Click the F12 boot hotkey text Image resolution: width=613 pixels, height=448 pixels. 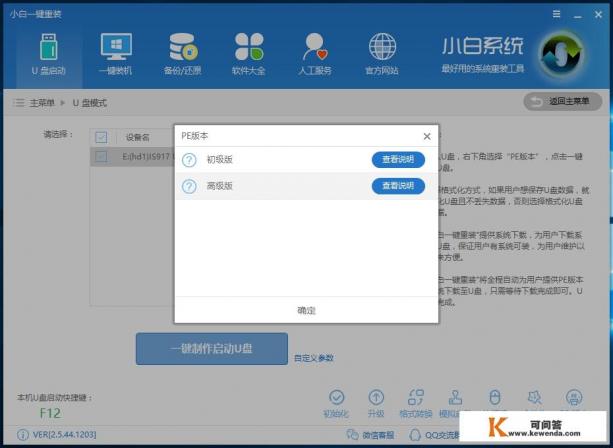(x=50, y=413)
